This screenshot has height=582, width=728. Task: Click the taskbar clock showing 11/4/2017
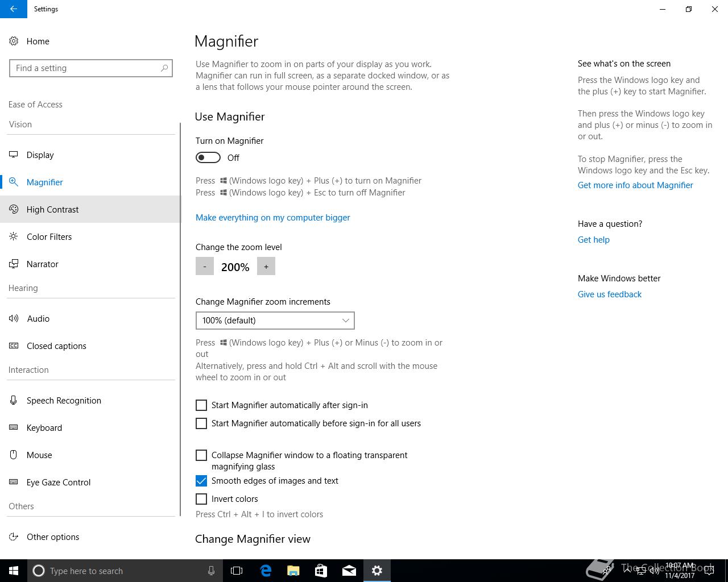(680, 571)
